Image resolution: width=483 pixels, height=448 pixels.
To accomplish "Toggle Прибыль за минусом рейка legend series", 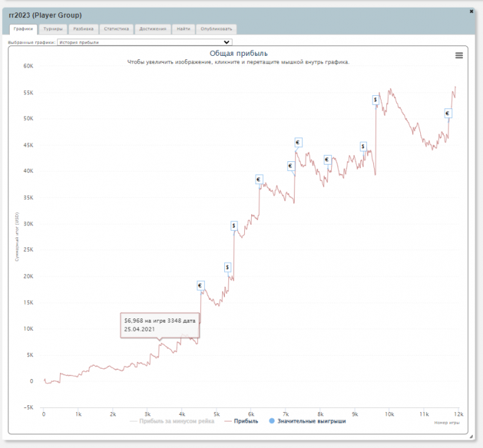I will click(x=172, y=421).
